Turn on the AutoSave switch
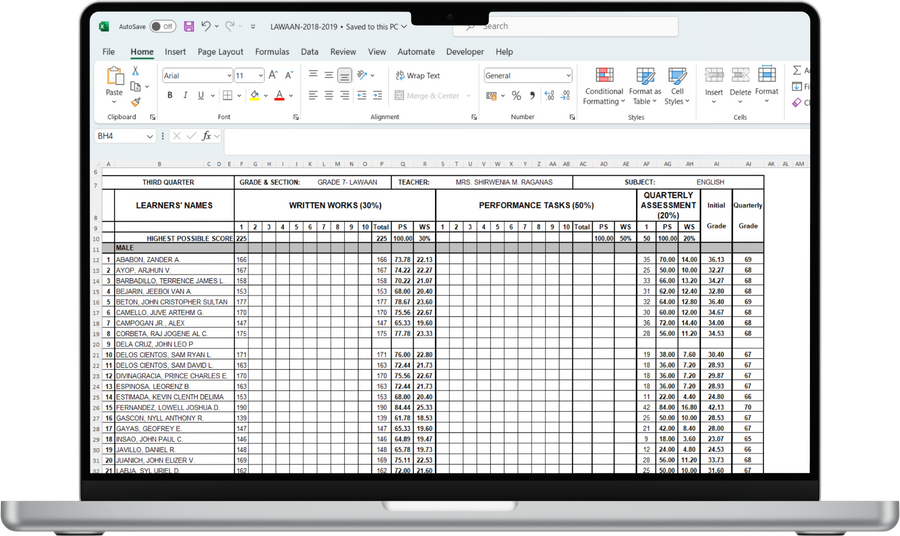900x536 pixels. pyautogui.click(x=162, y=26)
